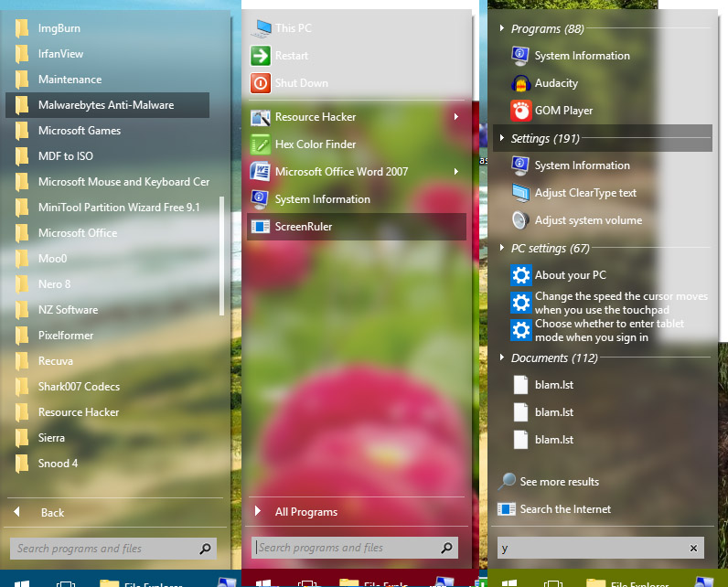This screenshot has height=587, width=728.
Task: Collapse the Settings (191) results group
Action: point(502,138)
